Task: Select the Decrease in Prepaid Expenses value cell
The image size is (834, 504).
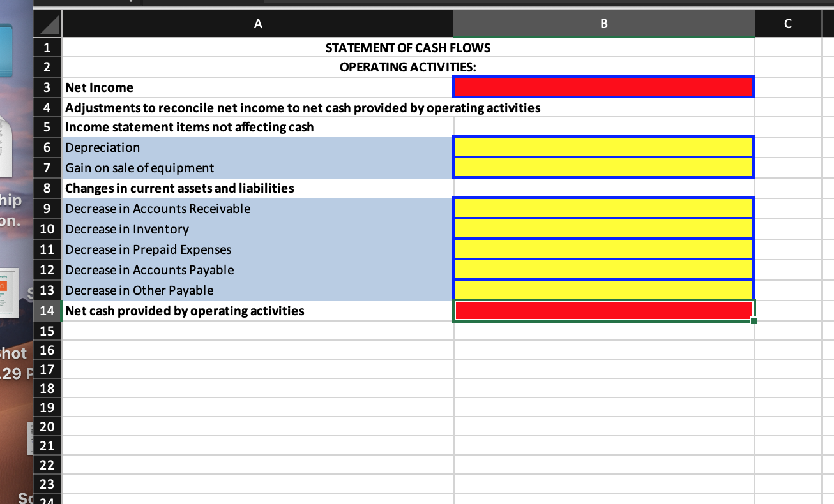Action: pyautogui.click(x=603, y=249)
